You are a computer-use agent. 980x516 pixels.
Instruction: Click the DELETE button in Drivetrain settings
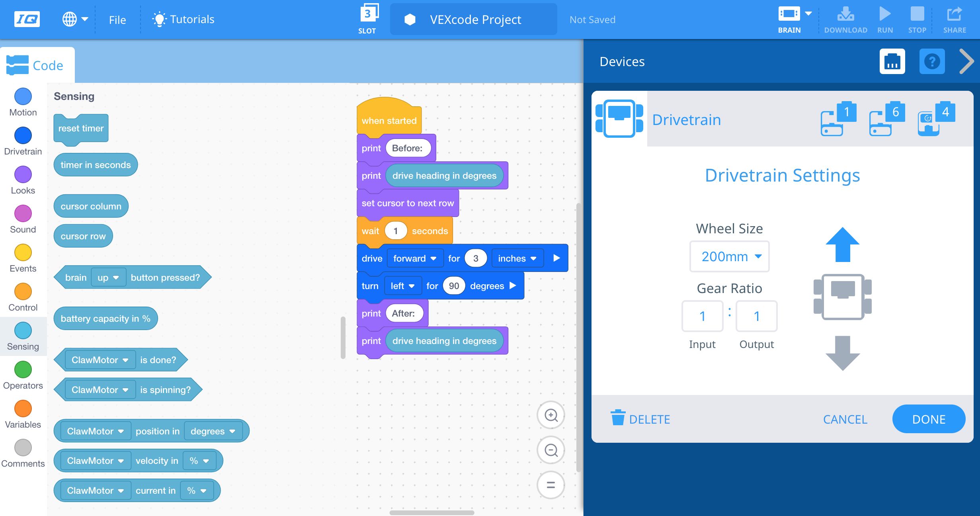(640, 418)
